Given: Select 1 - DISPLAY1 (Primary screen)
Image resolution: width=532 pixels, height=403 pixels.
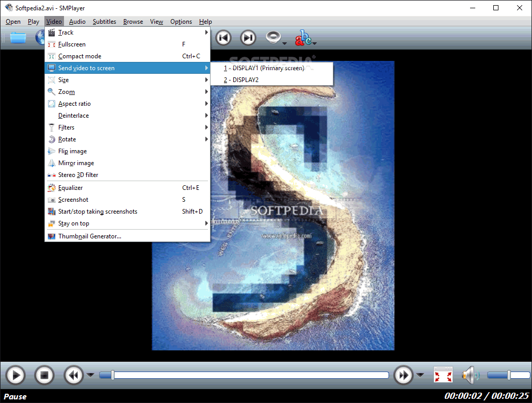Looking at the screenshot, I should point(272,68).
